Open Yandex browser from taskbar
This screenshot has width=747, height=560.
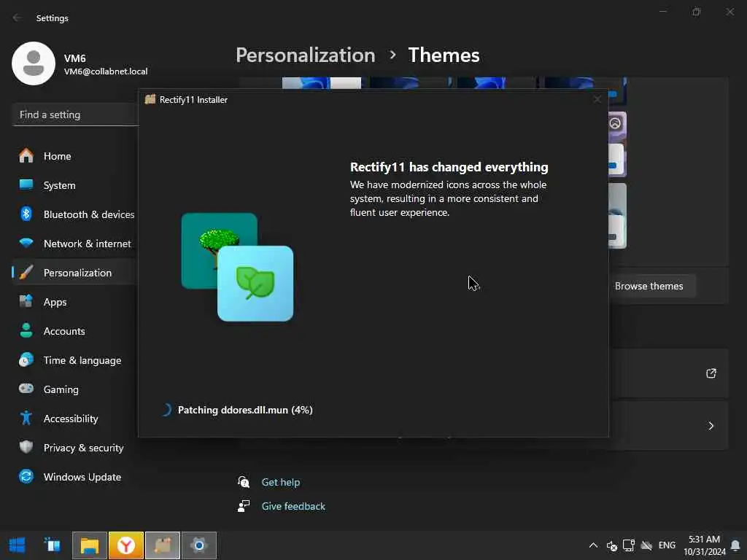pyautogui.click(x=126, y=545)
